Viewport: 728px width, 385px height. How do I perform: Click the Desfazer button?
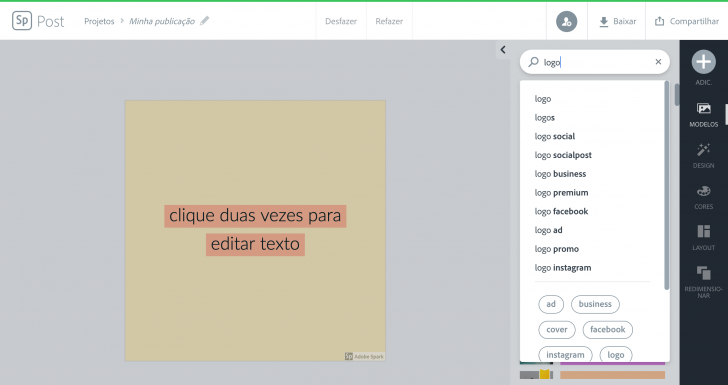coord(341,21)
